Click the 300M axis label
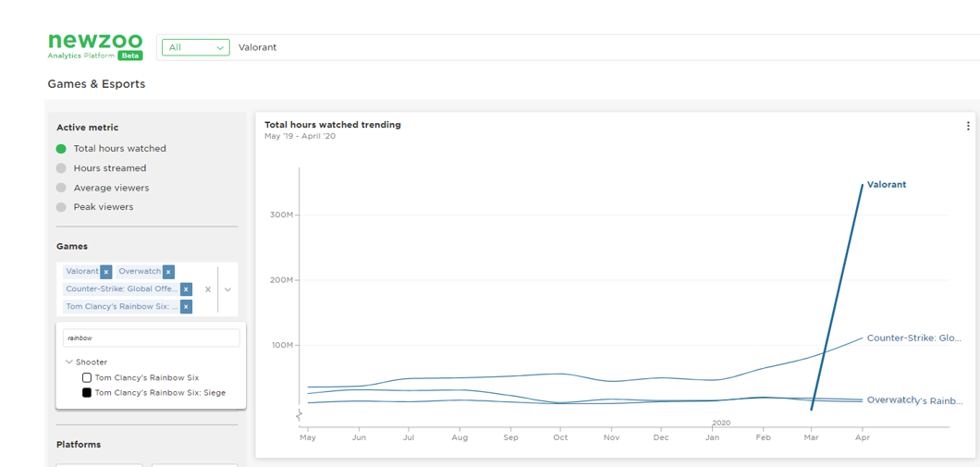The image size is (980, 467). [281, 215]
